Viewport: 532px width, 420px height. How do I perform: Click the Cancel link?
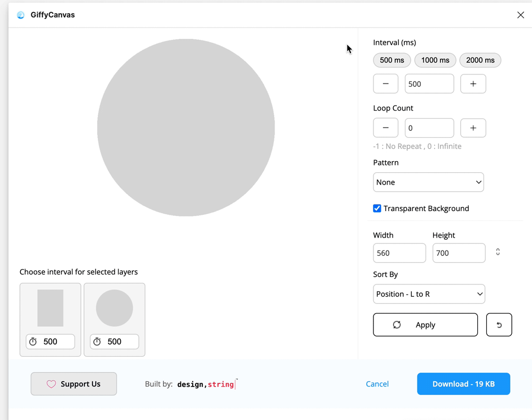point(377,384)
